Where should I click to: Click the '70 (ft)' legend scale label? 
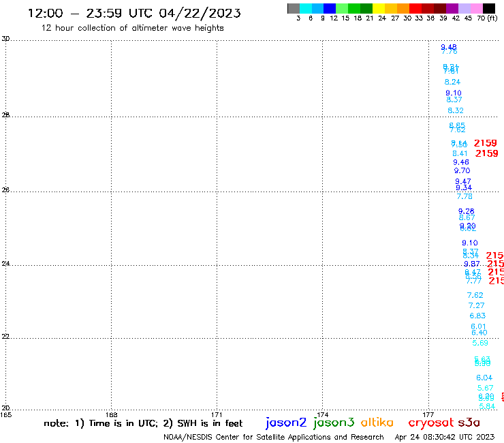click(x=487, y=18)
